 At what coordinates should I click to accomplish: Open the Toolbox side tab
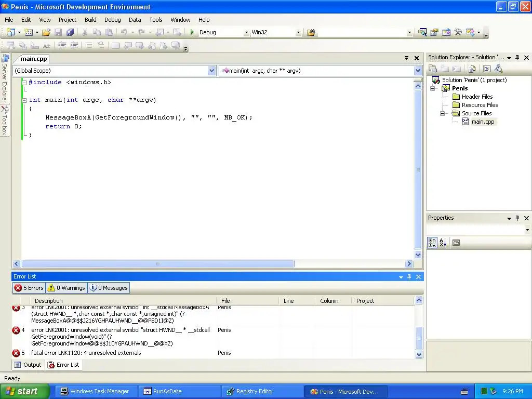coord(5,120)
